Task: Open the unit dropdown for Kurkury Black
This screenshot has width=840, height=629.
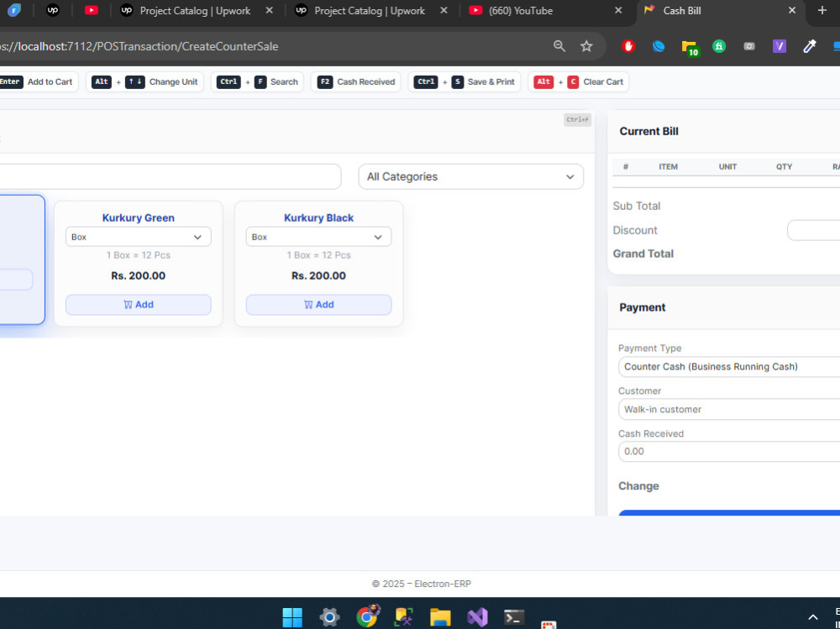Action: point(318,237)
